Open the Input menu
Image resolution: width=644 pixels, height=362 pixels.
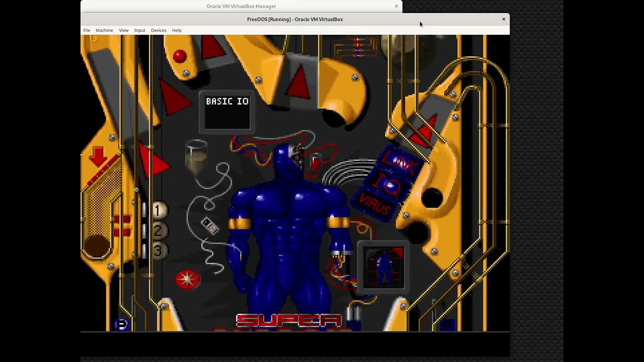pyautogui.click(x=139, y=30)
